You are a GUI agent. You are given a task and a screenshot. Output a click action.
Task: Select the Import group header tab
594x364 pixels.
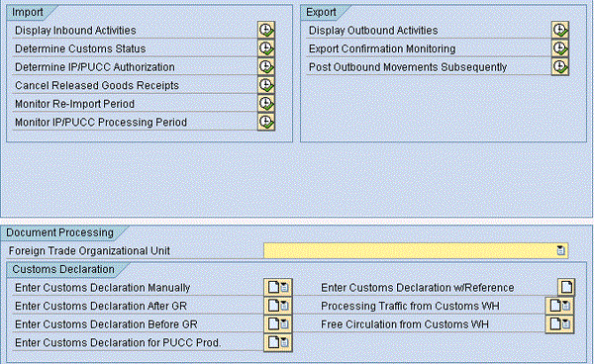pyautogui.click(x=28, y=12)
